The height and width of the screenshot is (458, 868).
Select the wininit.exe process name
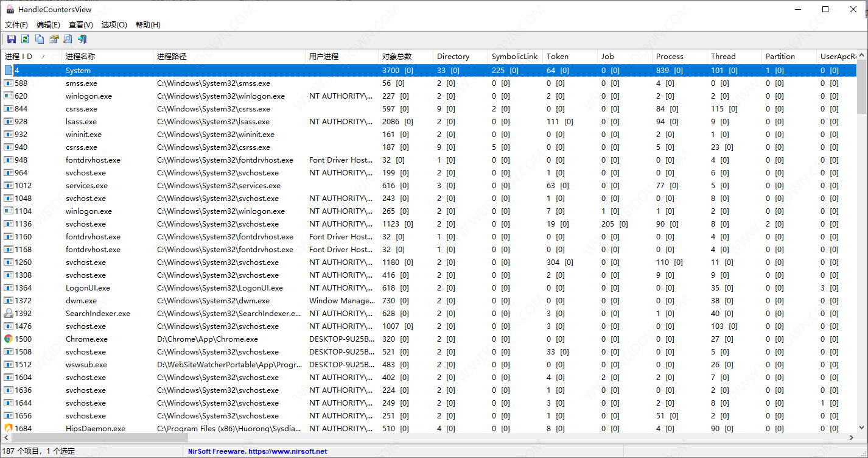pyautogui.click(x=83, y=135)
